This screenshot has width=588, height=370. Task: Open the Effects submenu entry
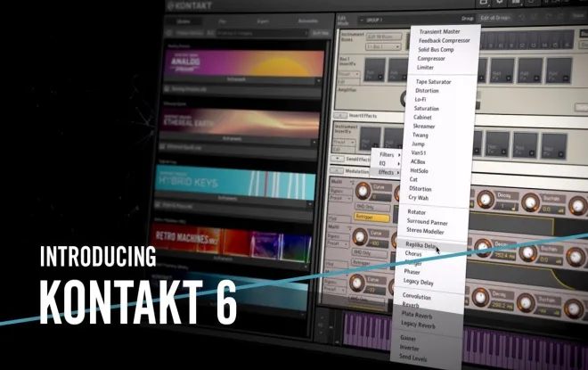[x=388, y=173]
